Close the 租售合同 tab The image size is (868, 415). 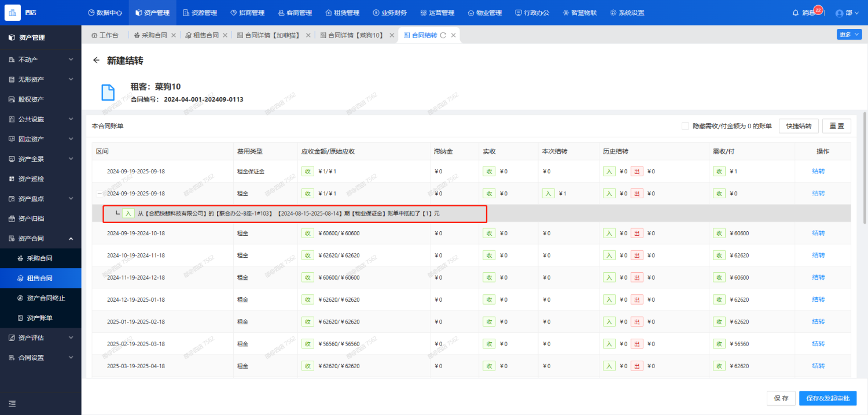click(x=225, y=35)
